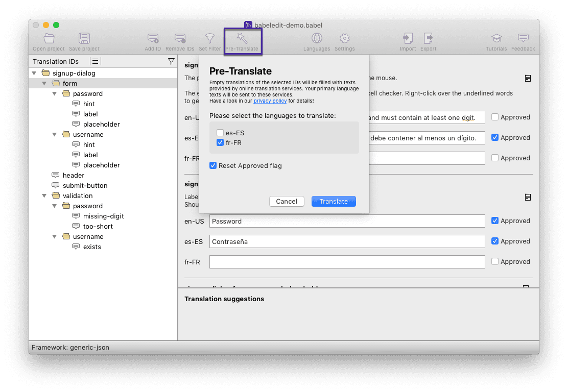Click the empty fr-FR Password input field
The image size is (568, 392).
click(347, 262)
